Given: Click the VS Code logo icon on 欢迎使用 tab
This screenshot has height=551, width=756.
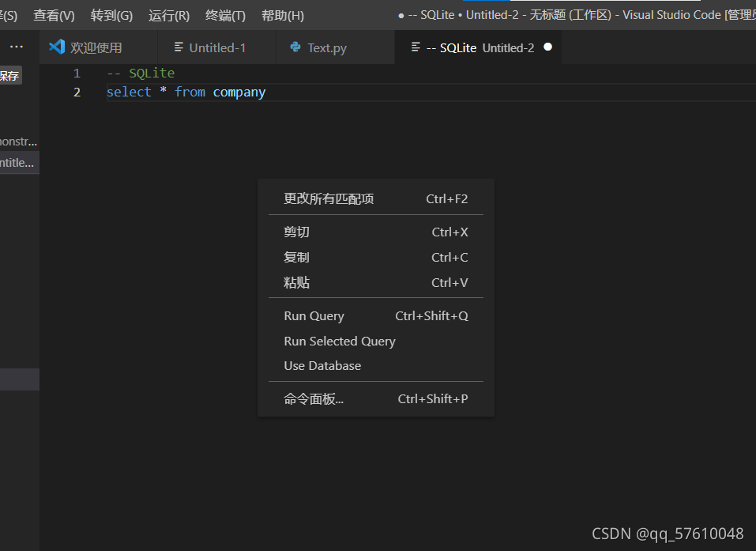Looking at the screenshot, I should coord(57,47).
